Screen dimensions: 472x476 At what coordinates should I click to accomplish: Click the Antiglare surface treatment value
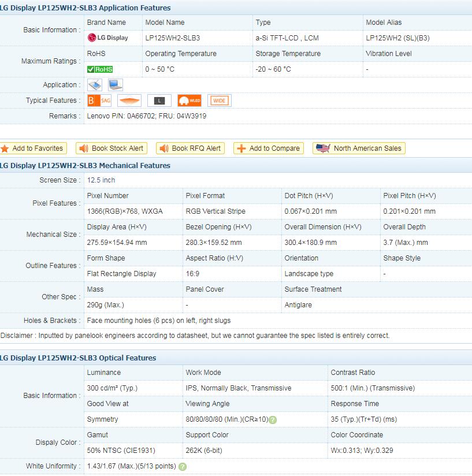pyautogui.click(x=298, y=305)
